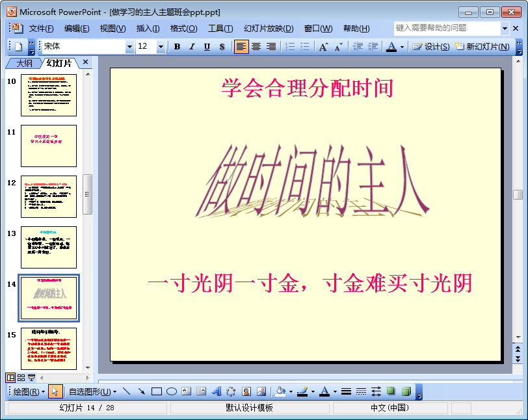Image resolution: width=528 pixels, height=420 pixels.
Task: Apply Line Color brush
Action: click(302, 391)
